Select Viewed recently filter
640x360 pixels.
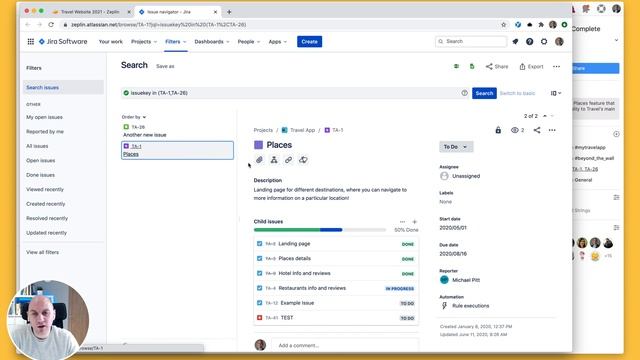45,189
